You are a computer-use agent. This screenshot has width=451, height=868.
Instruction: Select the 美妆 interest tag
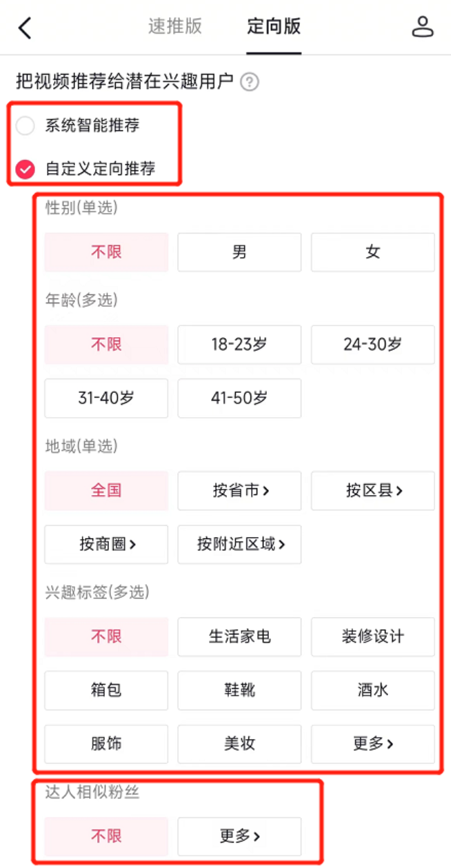coord(239,744)
